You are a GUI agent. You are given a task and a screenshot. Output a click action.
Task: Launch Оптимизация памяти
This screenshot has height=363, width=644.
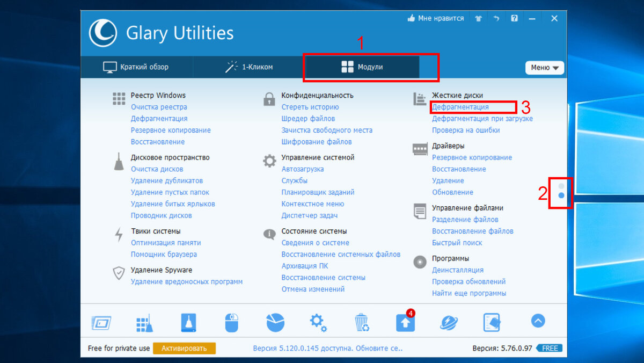click(x=166, y=243)
